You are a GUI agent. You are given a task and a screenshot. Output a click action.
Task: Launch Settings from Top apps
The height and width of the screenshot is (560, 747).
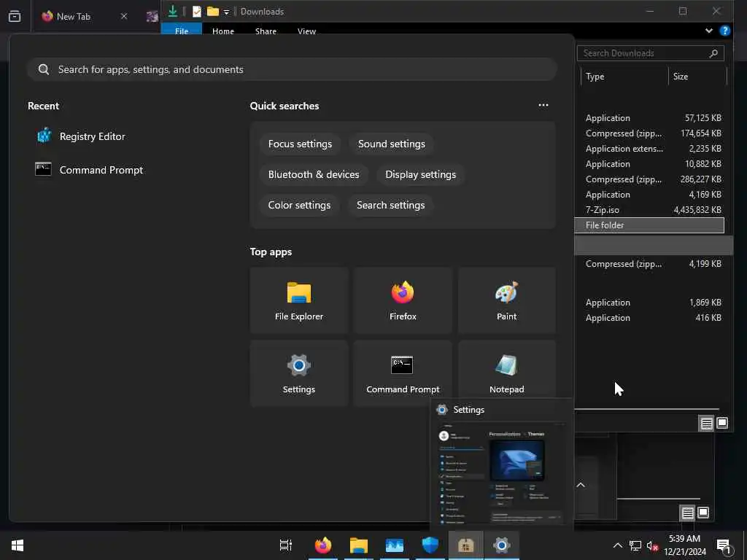(x=298, y=373)
